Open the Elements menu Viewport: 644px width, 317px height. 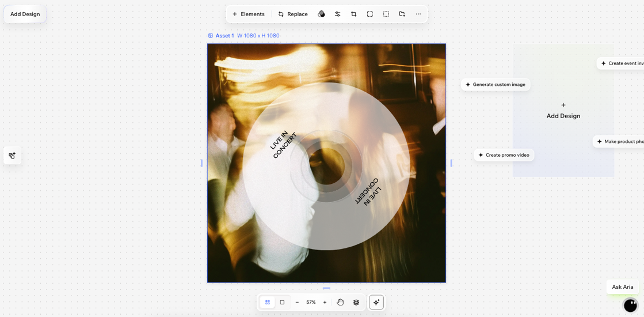249,14
